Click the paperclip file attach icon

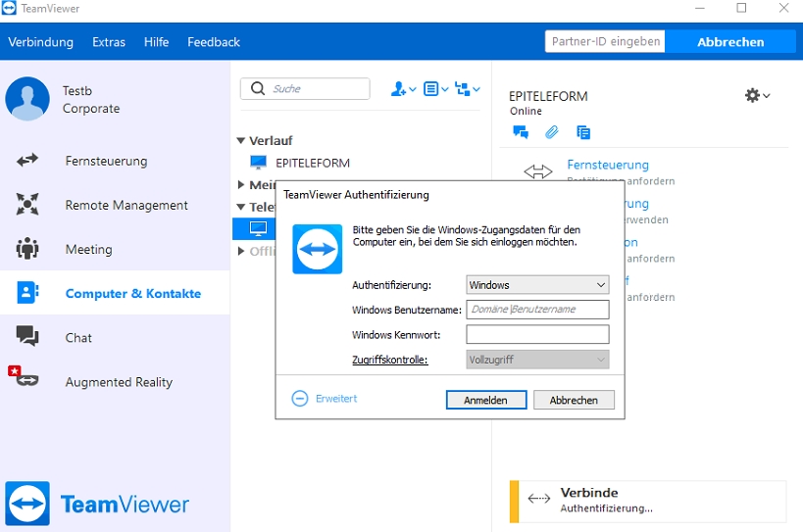(552, 132)
